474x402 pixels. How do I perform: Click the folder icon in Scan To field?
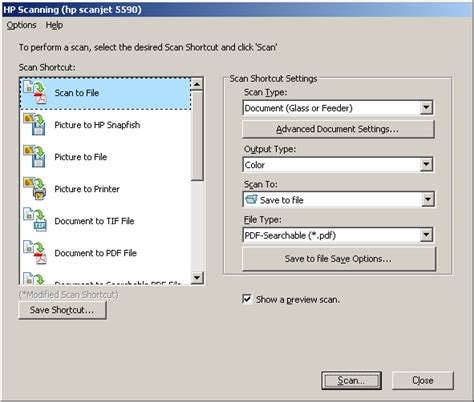[251, 199]
